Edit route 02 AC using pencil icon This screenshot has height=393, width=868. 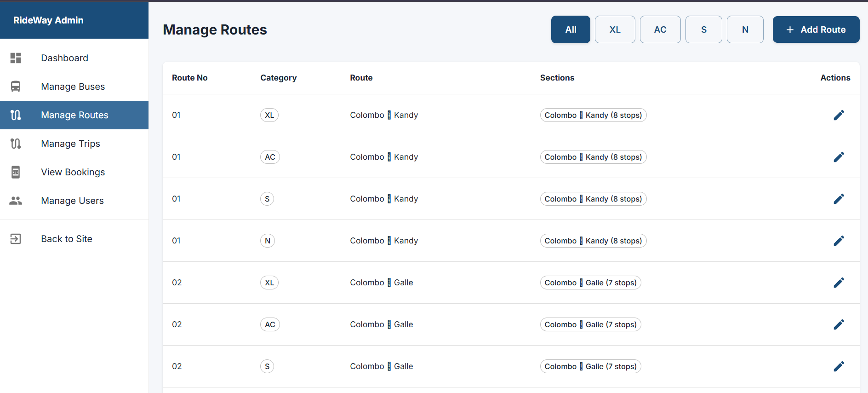[839, 324]
